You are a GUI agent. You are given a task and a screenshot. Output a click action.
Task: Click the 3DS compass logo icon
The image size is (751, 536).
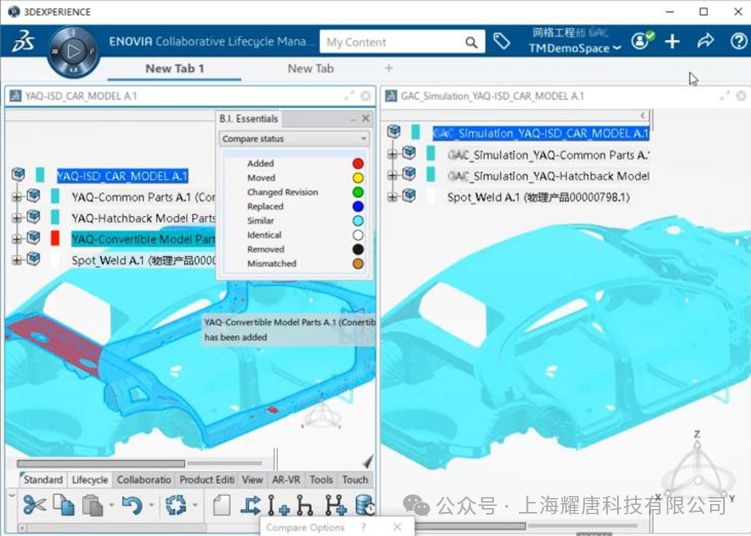point(23,41)
